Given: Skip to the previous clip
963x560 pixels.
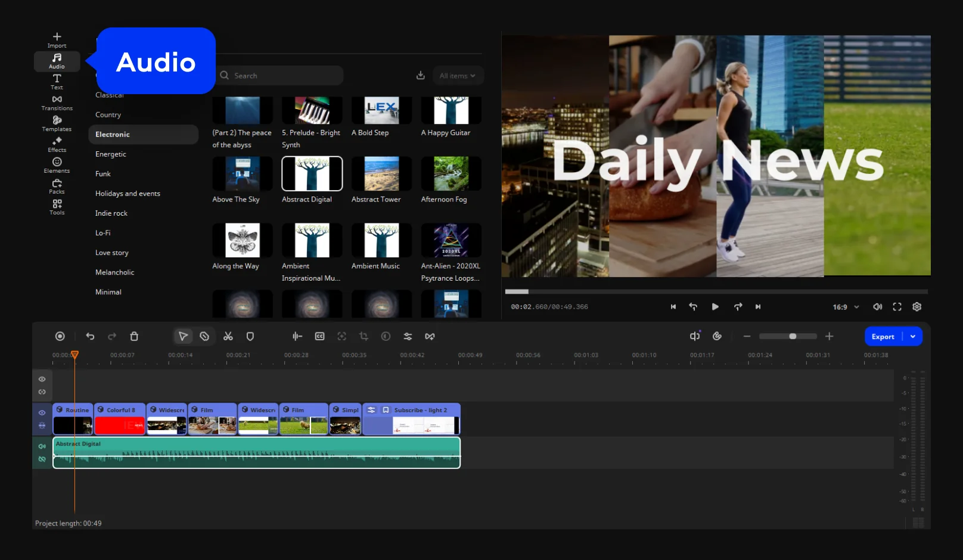Looking at the screenshot, I should 673,307.
